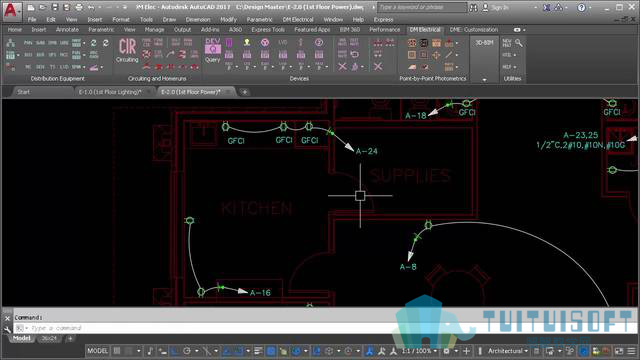Open the Start drawing tab
This screenshot has height=360, width=640.
click(24, 92)
